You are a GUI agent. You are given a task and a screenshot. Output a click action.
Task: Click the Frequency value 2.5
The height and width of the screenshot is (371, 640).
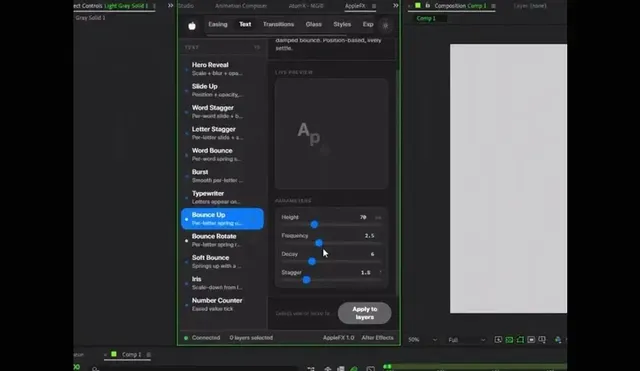point(369,235)
